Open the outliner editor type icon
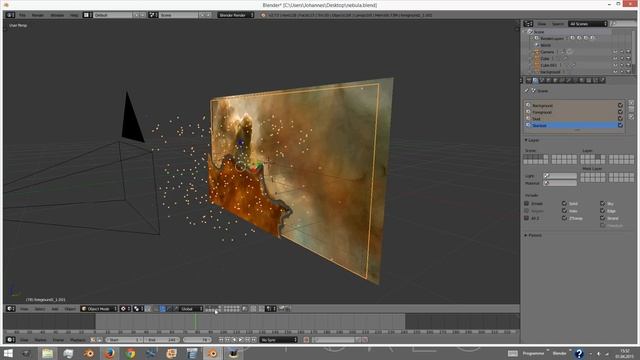 (529, 24)
